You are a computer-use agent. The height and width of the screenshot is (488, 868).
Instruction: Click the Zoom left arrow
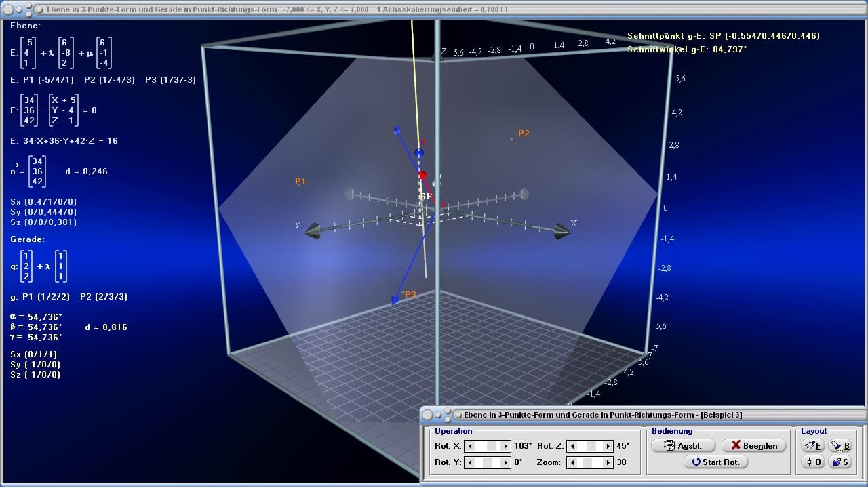tap(572, 462)
